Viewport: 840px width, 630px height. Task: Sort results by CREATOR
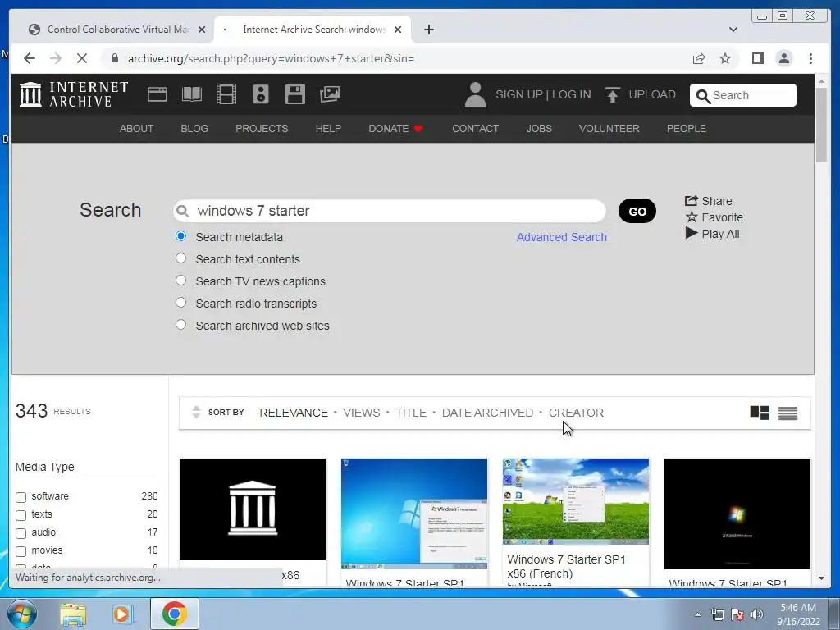[x=576, y=413]
